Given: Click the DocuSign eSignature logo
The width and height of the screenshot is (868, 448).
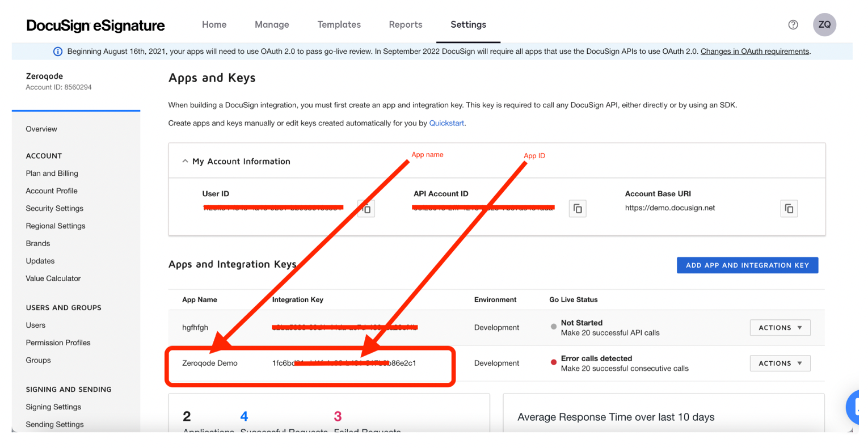Looking at the screenshot, I should 95,25.
